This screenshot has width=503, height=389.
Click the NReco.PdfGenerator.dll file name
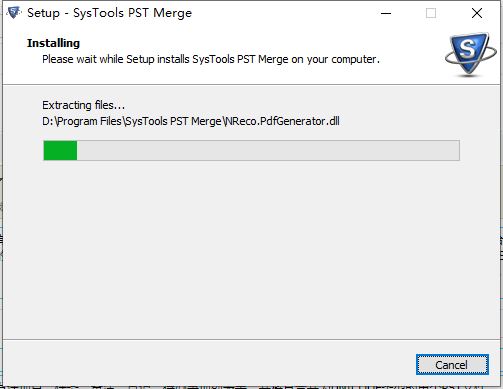coord(282,121)
